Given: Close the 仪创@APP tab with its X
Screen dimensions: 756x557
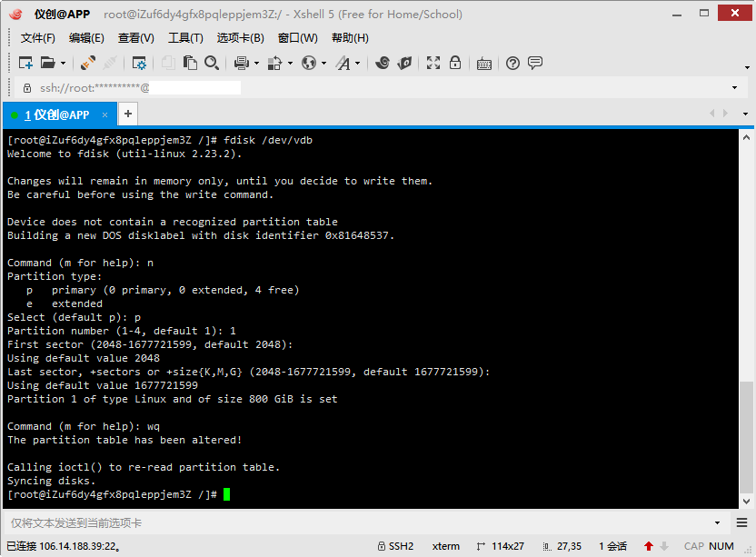Looking at the screenshot, I should pyautogui.click(x=104, y=114).
